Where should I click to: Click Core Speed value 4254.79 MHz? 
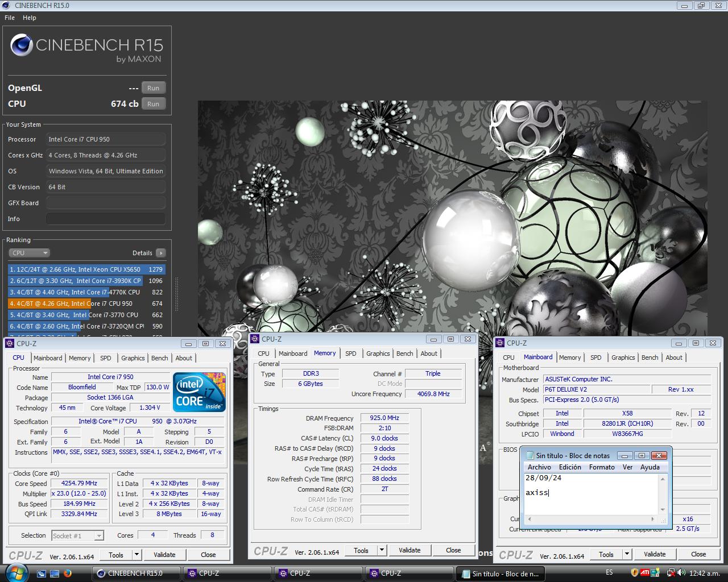[x=79, y=483]
